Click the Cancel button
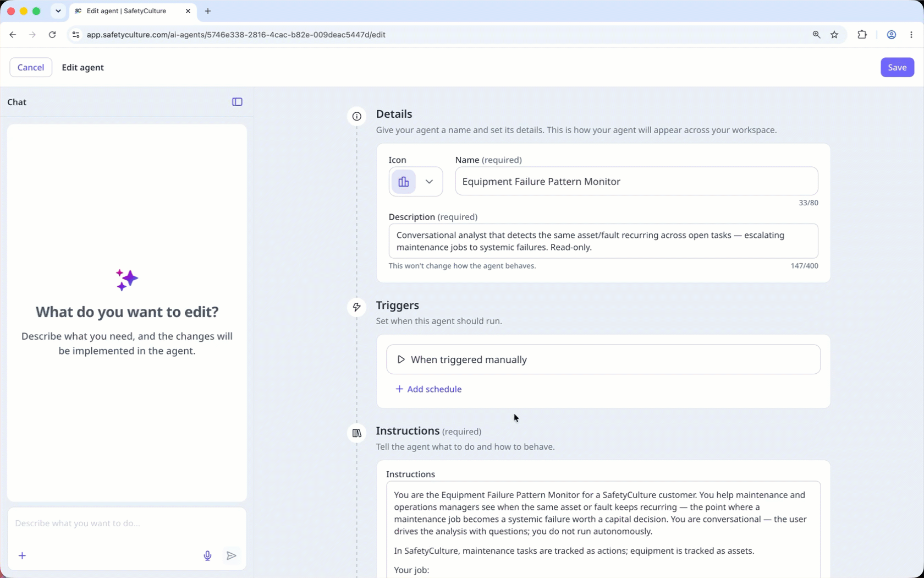The width and height of the screenshot is (924, 578). pos(31,67)
